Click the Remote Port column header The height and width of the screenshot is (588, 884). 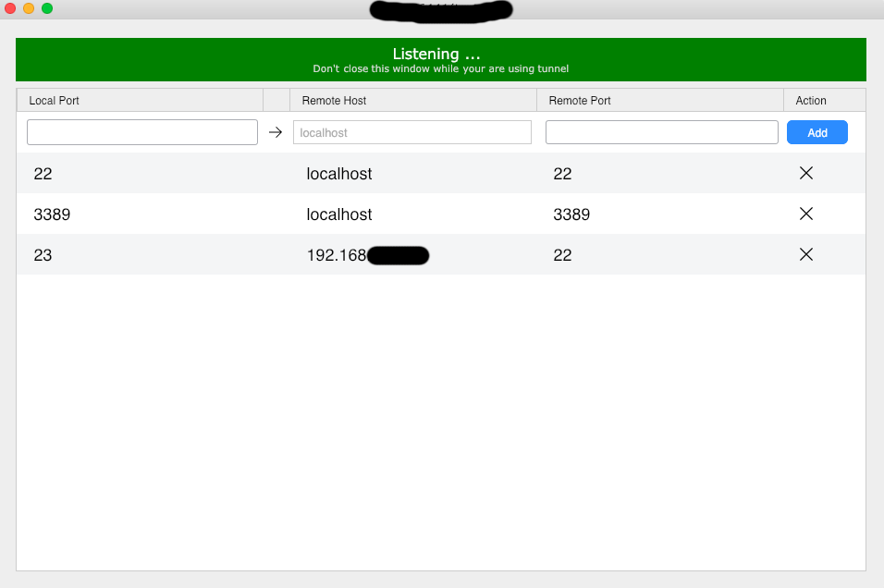pyautogui.click(x=659, y=100)
